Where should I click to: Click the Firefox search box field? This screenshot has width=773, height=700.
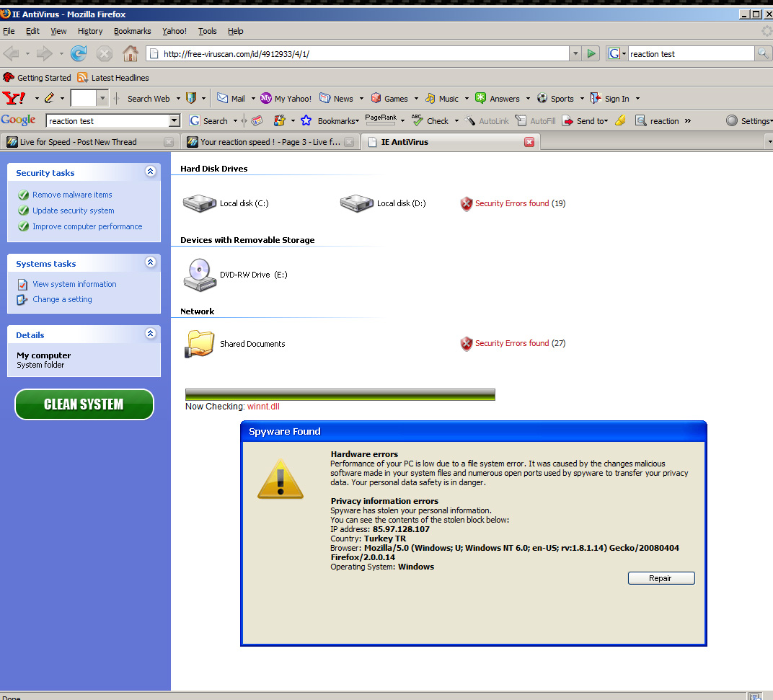coord(691,53)
